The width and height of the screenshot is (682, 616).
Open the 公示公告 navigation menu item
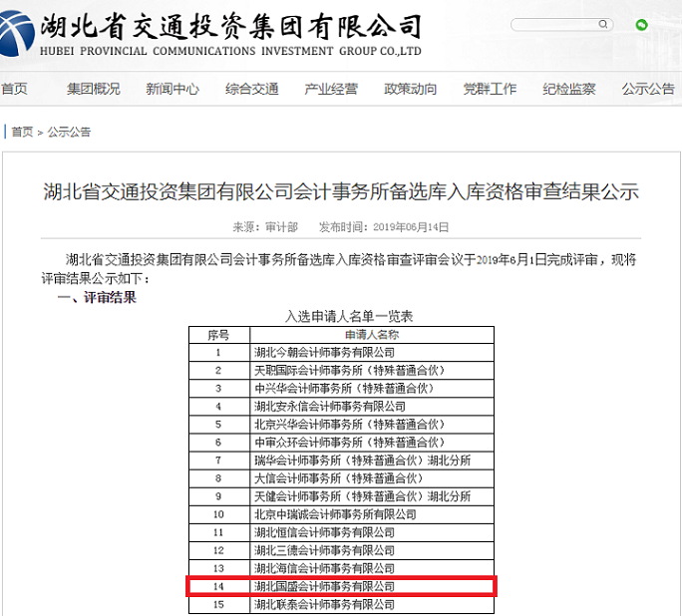[648, 89]
